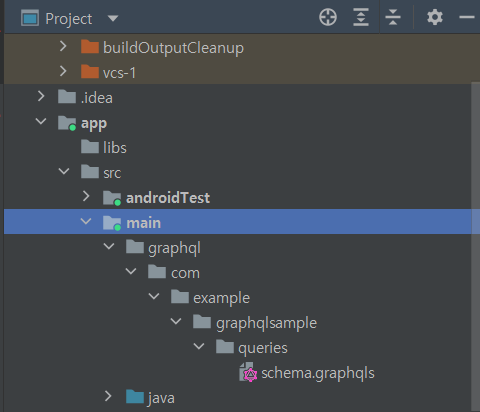Click the orange vcs-1 folder icon
The width and height of the screenshot is (480, 412).
[90, 72]
